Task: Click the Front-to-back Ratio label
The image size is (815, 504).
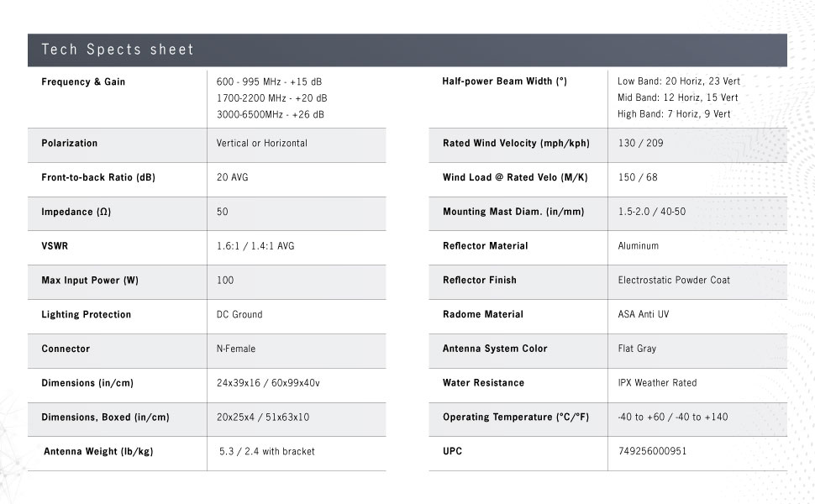Action: pos(98,178)
